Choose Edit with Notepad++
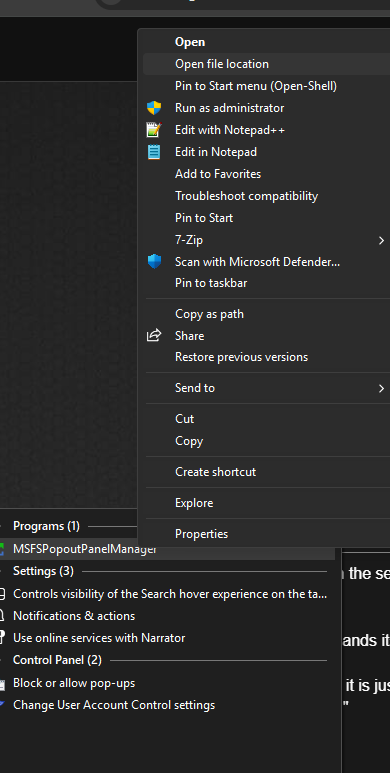Screen dimensions: 390x773 point(230,130)
